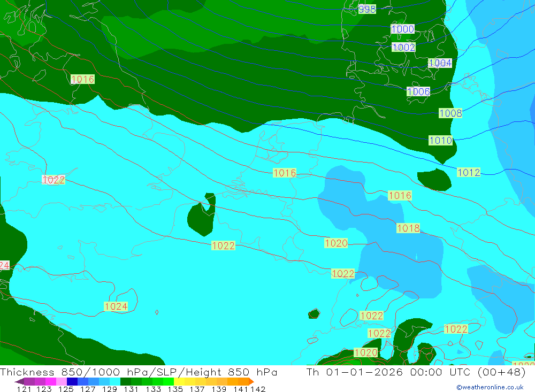535x392 pixels.
Task: Click the 1010 blue pressure label
Action: point(440,140)
